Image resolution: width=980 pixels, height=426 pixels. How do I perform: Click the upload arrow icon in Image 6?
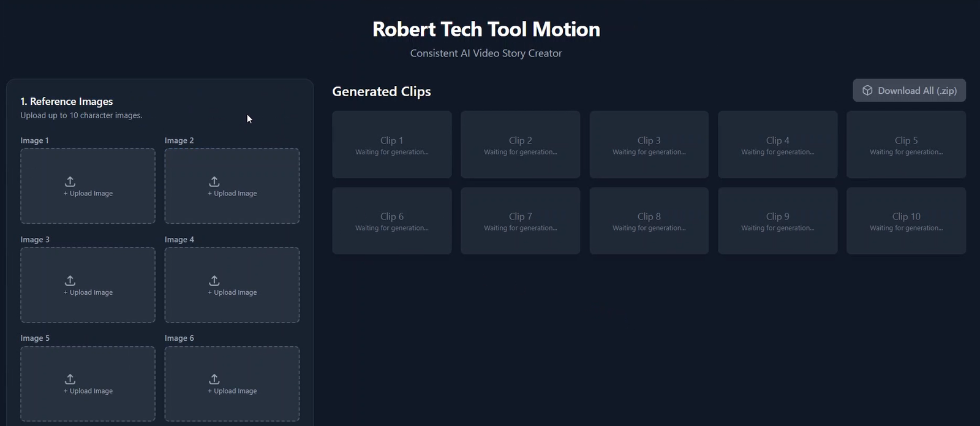(x=214, y=379)
